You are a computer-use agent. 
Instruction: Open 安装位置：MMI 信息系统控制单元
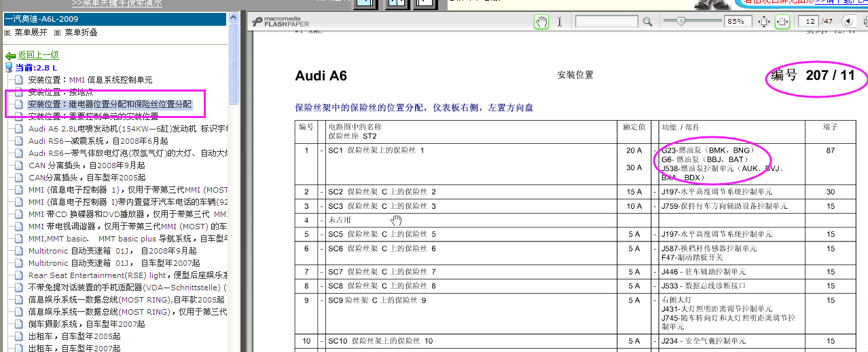tap(90, 80)
